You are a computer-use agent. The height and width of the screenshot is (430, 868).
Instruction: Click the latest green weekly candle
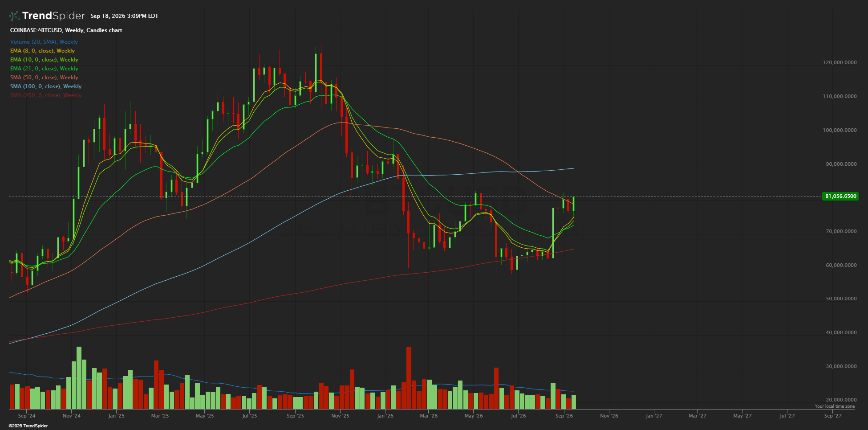coord(574,203)
